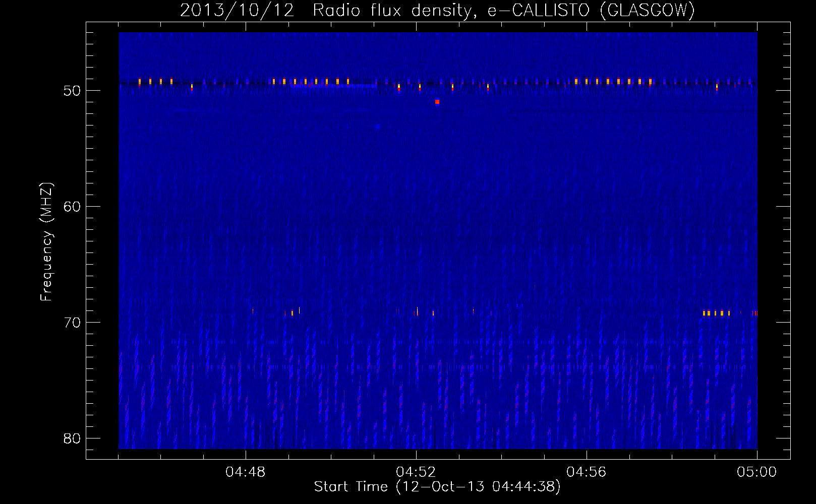Click the 70 frequency tick label
This screenshot has height=504, width=816.
pyautogui.click(x=72, y=323)
